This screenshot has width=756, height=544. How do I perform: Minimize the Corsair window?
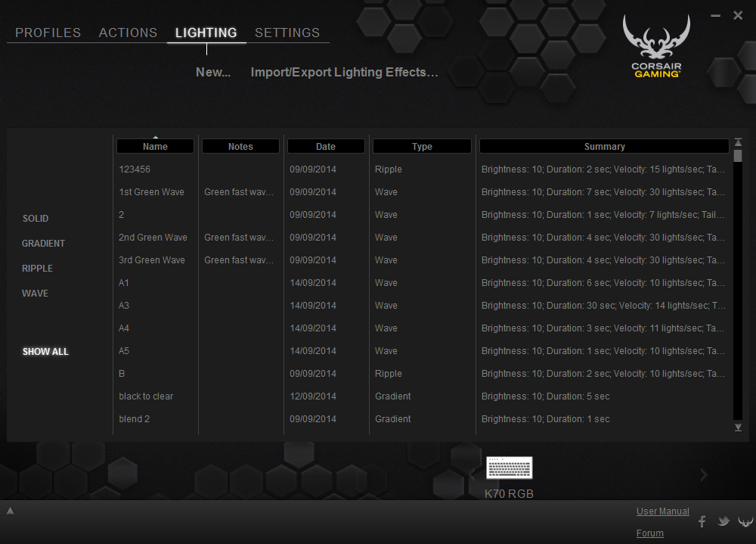[715, 15]
